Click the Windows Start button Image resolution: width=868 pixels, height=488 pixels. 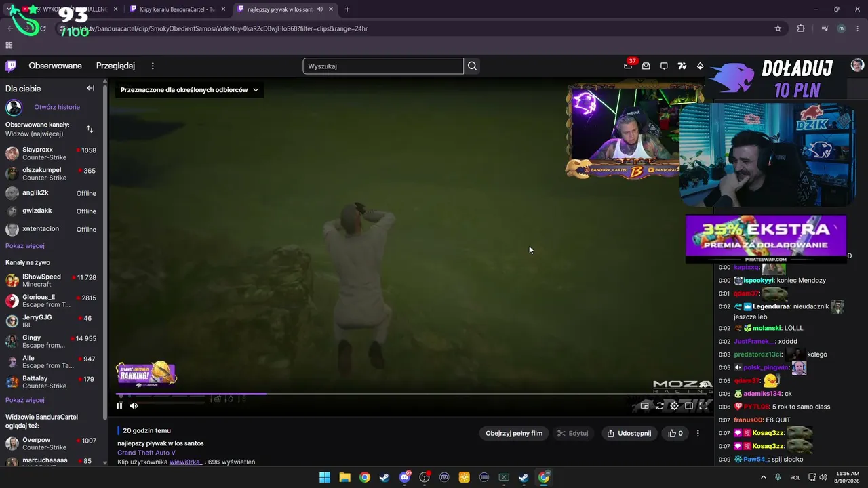[x=325, y=477]
